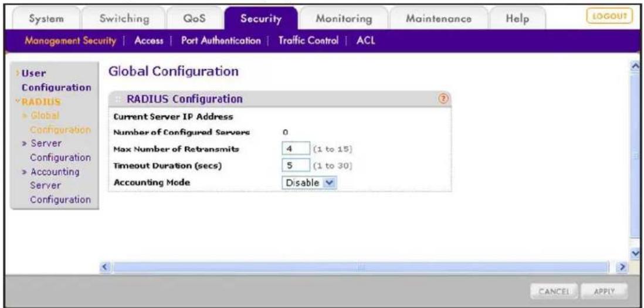
Task: Click the RADIUS Configuration panel header
Action: [x=280, y=99]
